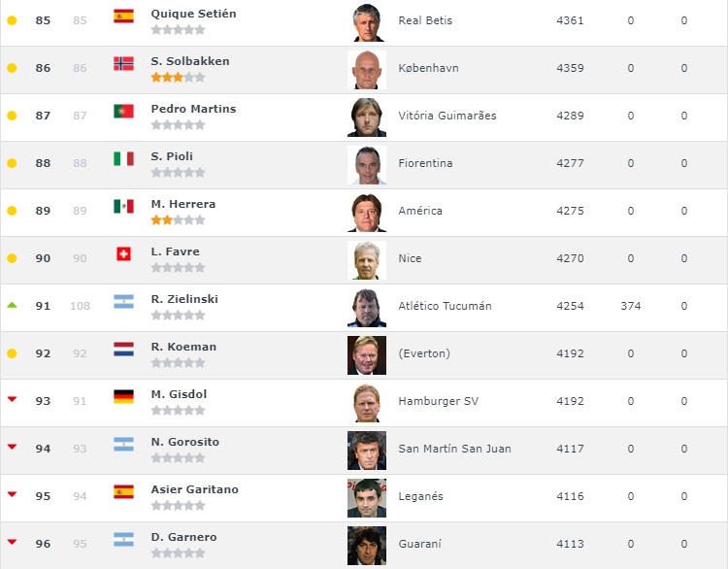Click the star rating under S. Solbakken
The image size is (728, 569).
pos(178,77)
